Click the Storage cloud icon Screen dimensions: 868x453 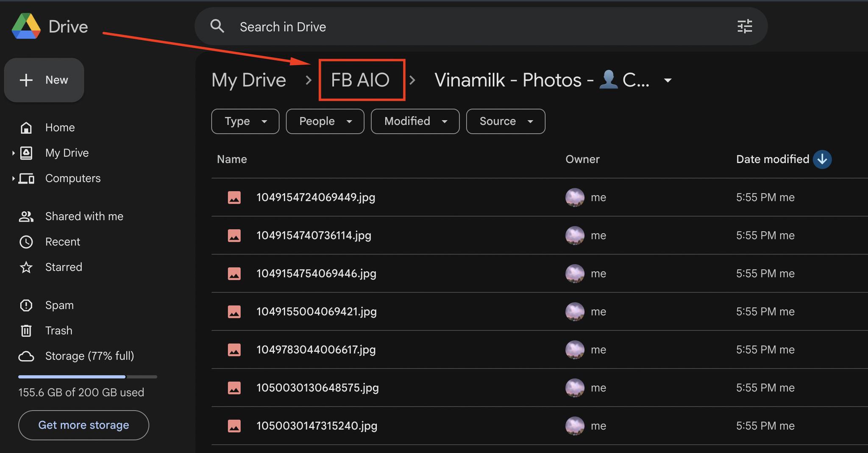pos(26,356)
